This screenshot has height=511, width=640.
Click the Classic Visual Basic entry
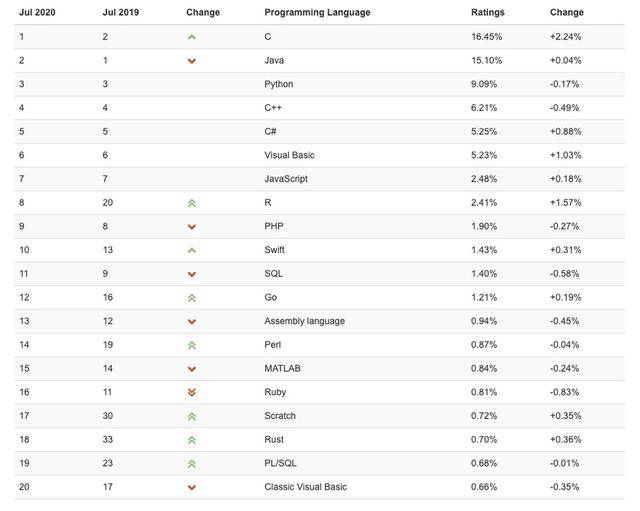pyautogui.click(x=305, y=487)
